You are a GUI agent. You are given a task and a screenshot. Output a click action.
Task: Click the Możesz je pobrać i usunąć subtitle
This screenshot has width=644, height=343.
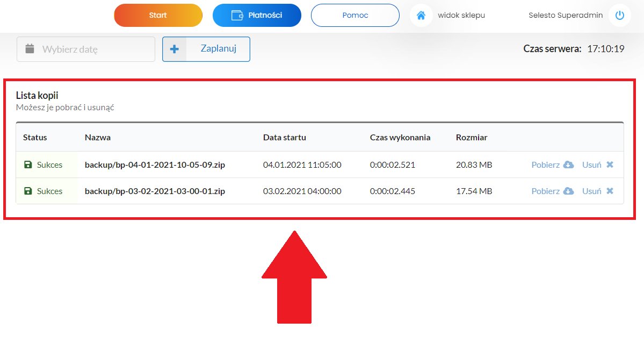(65, 108)
